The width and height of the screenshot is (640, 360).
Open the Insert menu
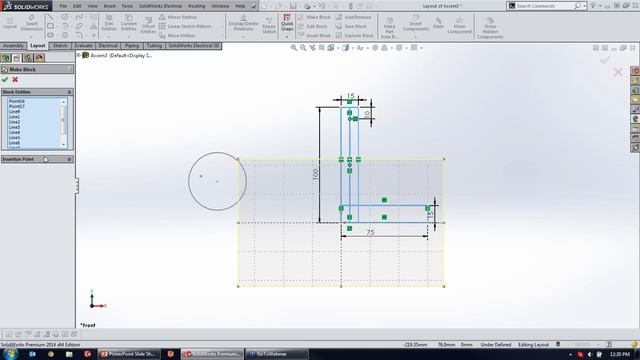(x=109, y=6)
